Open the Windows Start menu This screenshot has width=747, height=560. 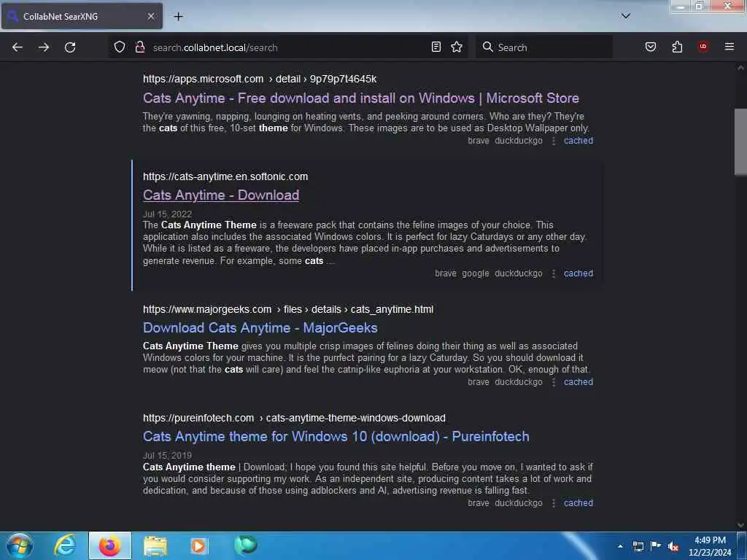pyautogui.click(x=20, y=545)
